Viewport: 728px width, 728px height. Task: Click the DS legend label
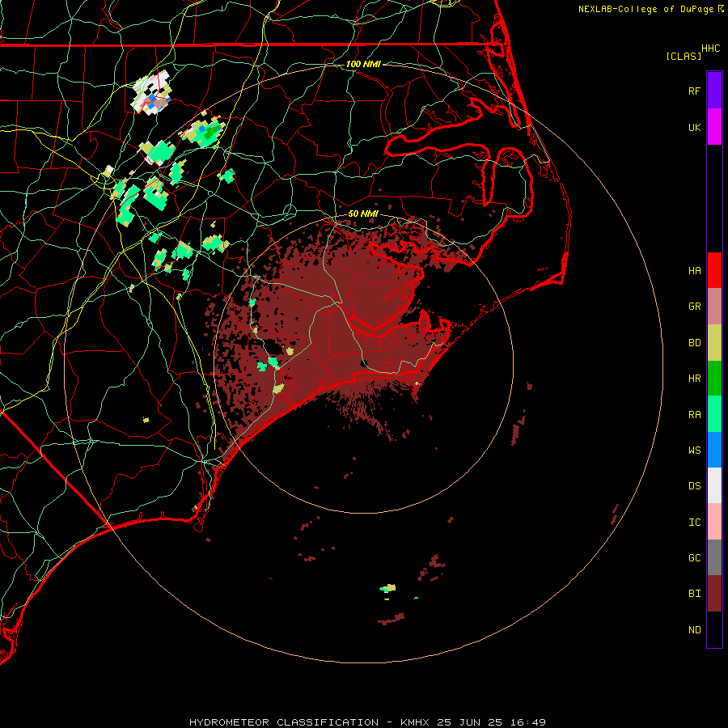(694, 486)
